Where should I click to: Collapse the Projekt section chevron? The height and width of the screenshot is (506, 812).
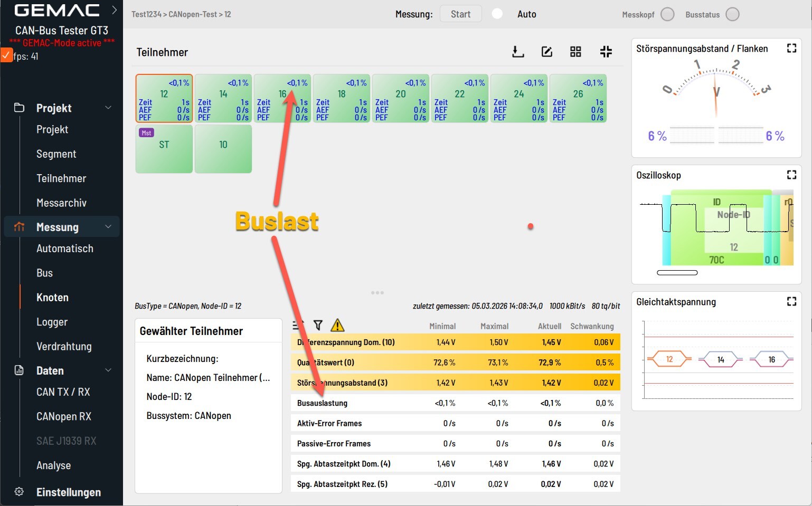[x=108, y=108]
